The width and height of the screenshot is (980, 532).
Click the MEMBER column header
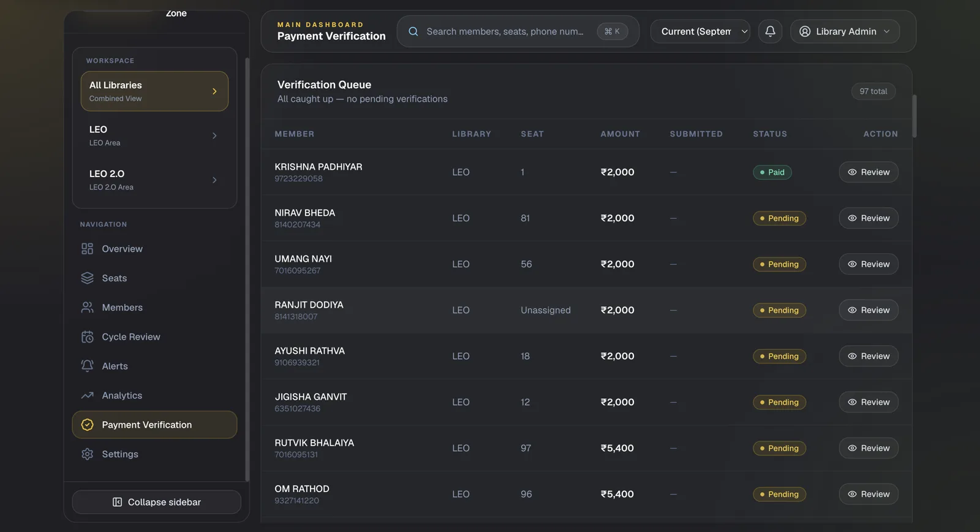[295, 134]
